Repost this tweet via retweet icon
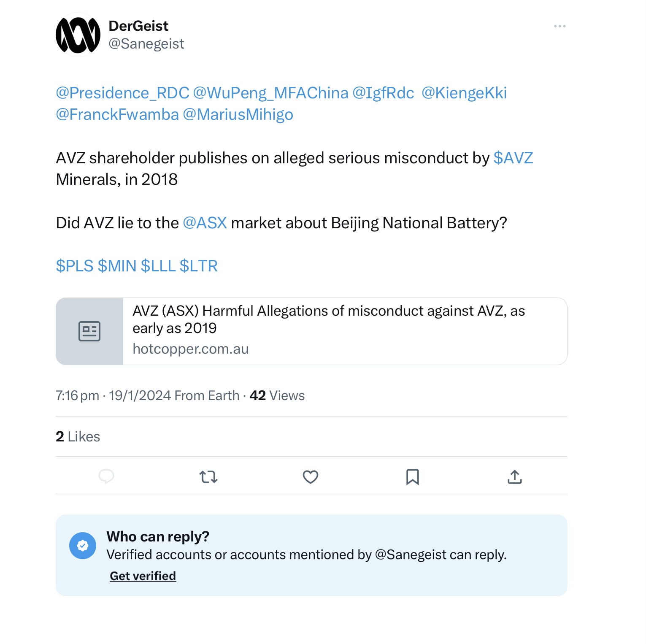The height and width of the screenshot is (644, 646). point(208,477)
